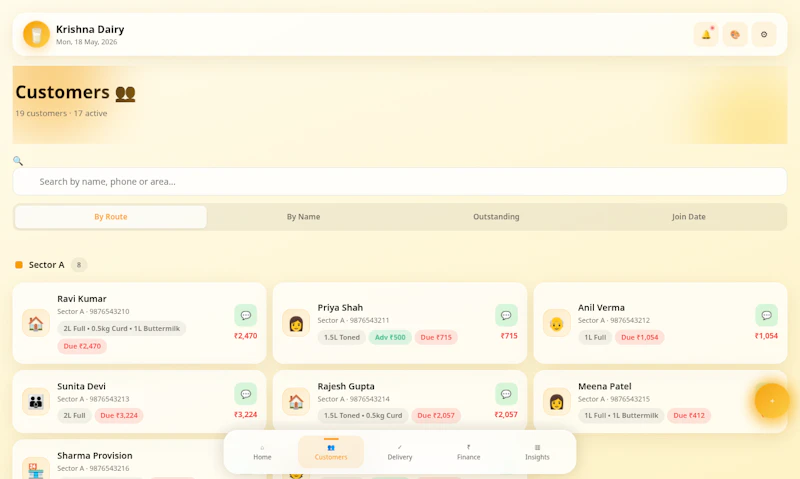Open Ravi Kumar's customer card
The image size is (800, 479).
[x=139, y=323]
